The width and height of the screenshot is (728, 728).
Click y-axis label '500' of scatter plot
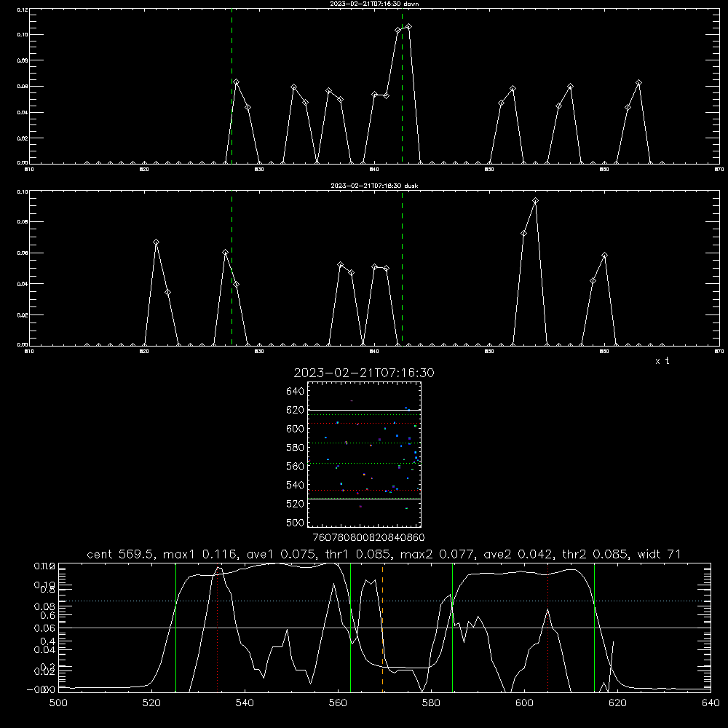click(296, 523)
